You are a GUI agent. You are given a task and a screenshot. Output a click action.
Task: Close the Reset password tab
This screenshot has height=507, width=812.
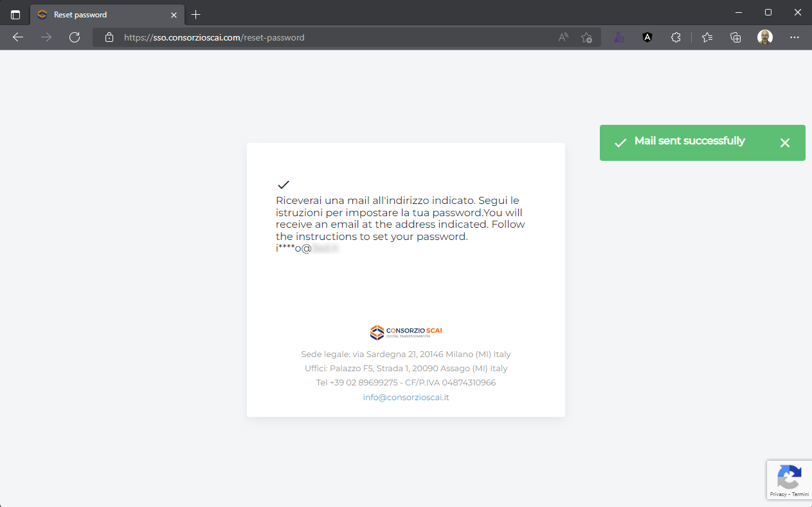coord(174,14)
